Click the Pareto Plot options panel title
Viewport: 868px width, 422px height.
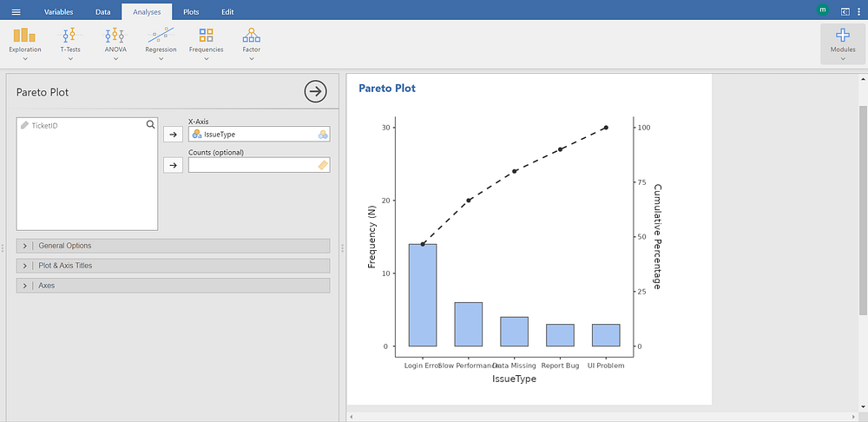click(43, 93)
